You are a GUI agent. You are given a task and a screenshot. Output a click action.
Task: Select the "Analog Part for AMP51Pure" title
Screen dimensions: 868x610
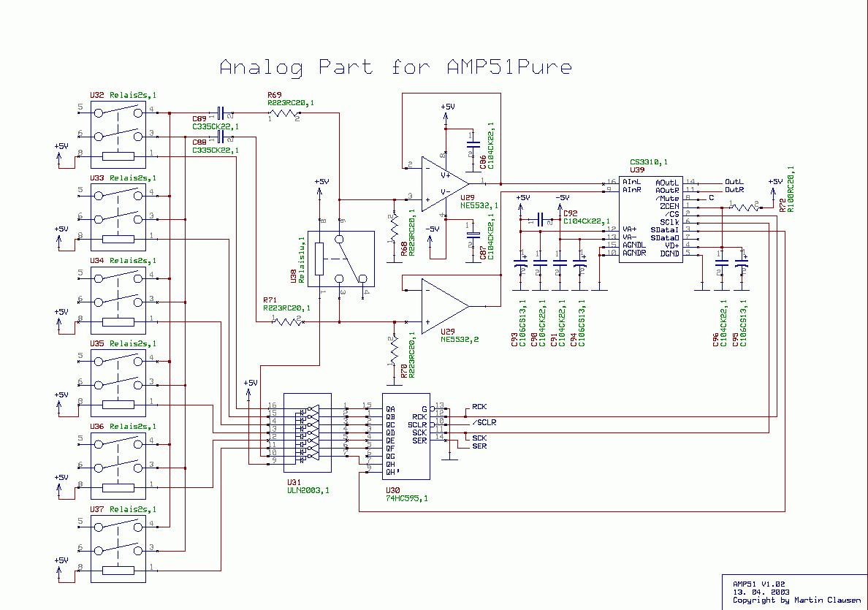(395, 68)
